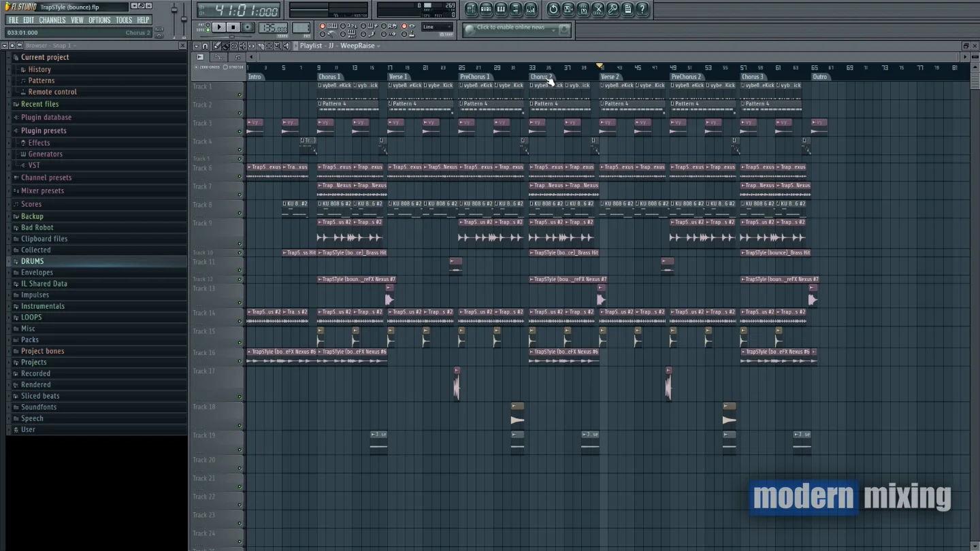Click the undo history icon in toolbar
980x551 pixels.
553,10
